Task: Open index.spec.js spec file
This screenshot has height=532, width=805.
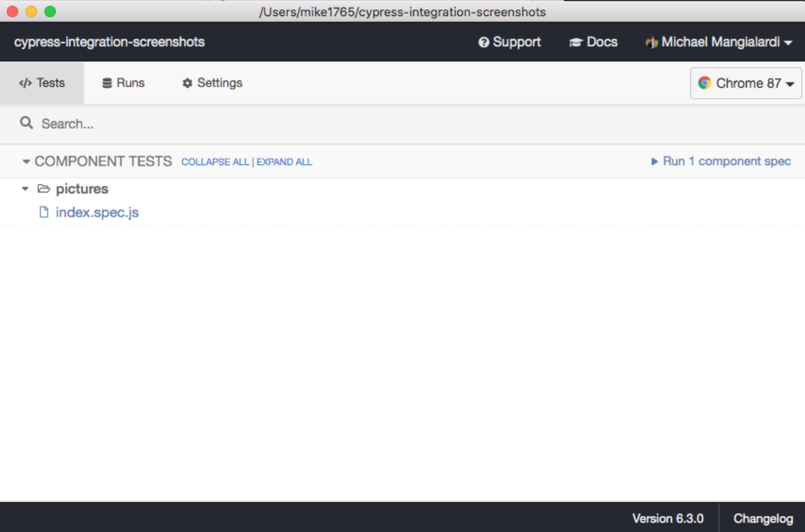Action: [x=97, y=213]
